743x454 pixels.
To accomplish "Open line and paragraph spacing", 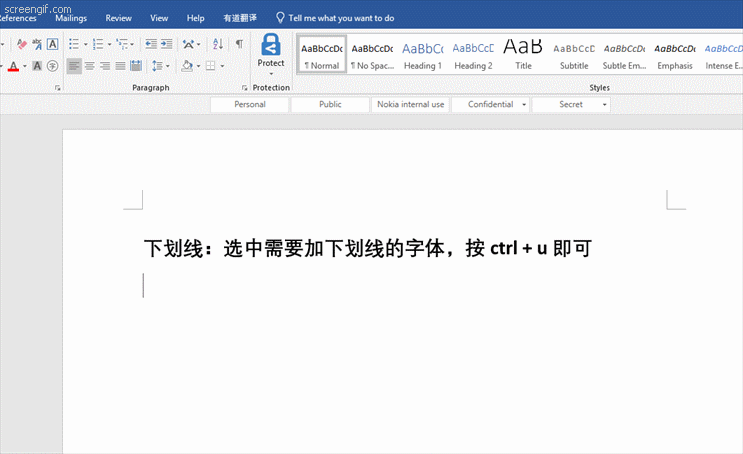I will pos(157,66).
